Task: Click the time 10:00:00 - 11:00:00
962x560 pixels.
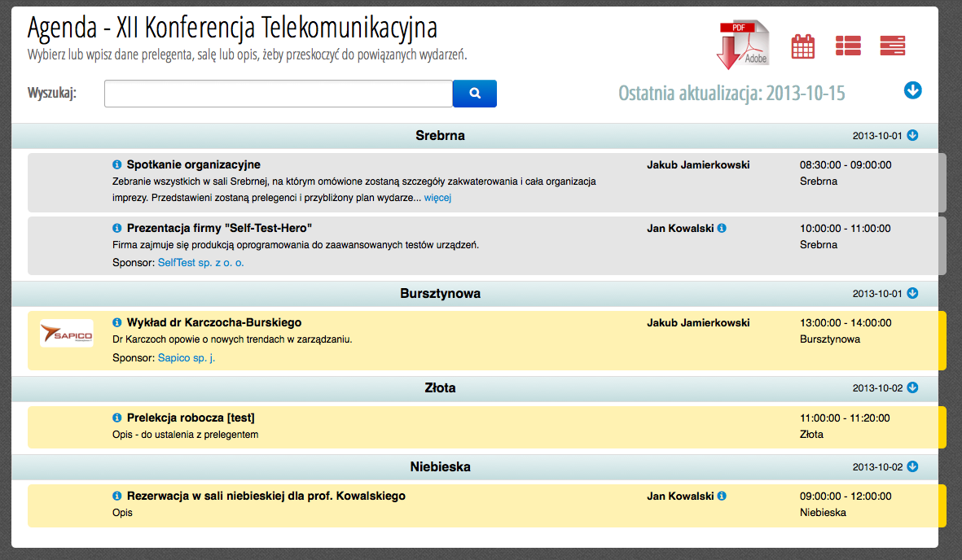Action: coord(845,228)
